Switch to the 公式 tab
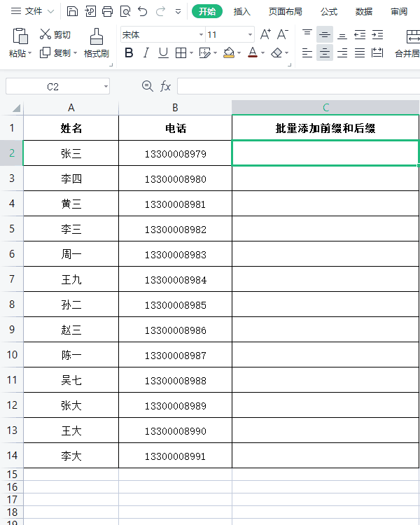Viewport: 420px width, 525px height. (x=328, y=12)
